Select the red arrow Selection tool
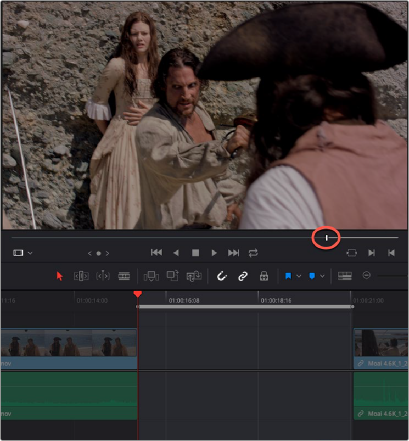This screenshot has height=441, width=409. pos(60,276)
